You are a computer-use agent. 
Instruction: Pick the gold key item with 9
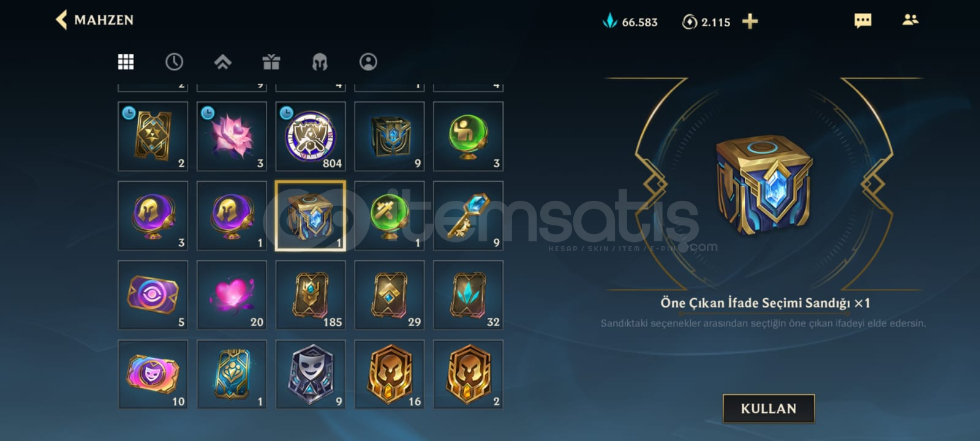click(x=469, y=216)
